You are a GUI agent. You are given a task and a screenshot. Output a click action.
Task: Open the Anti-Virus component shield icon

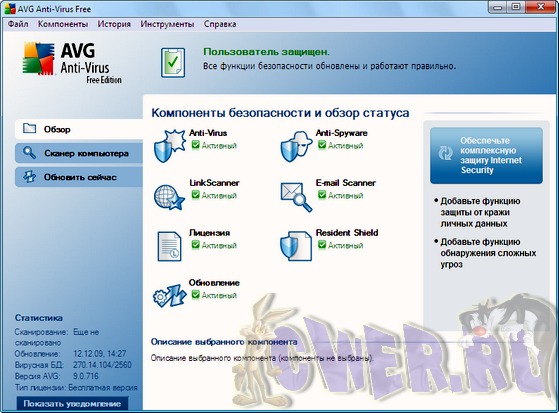coord(170,146)
